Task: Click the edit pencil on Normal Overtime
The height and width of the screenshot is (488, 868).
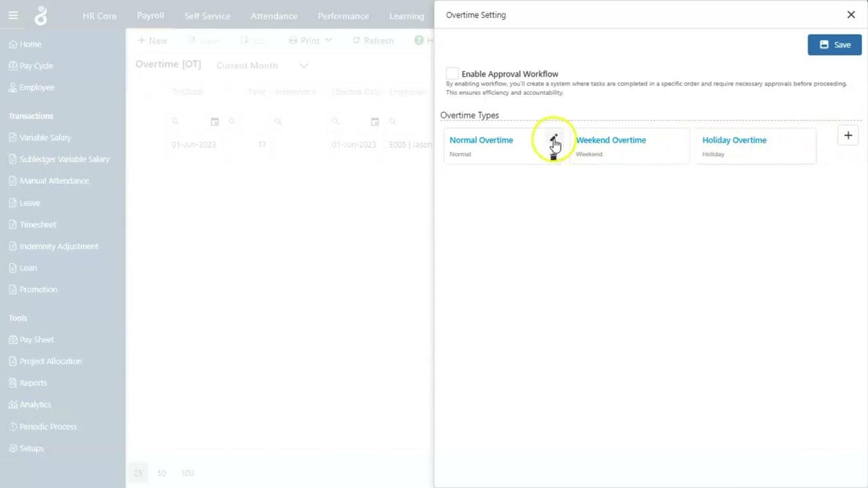Action: [x=553, y=138]
